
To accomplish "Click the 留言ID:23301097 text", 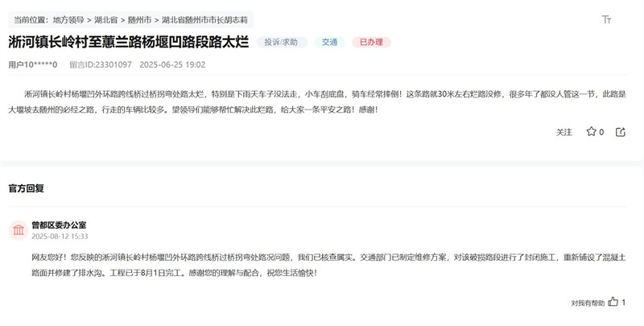I will coord(101,64).
